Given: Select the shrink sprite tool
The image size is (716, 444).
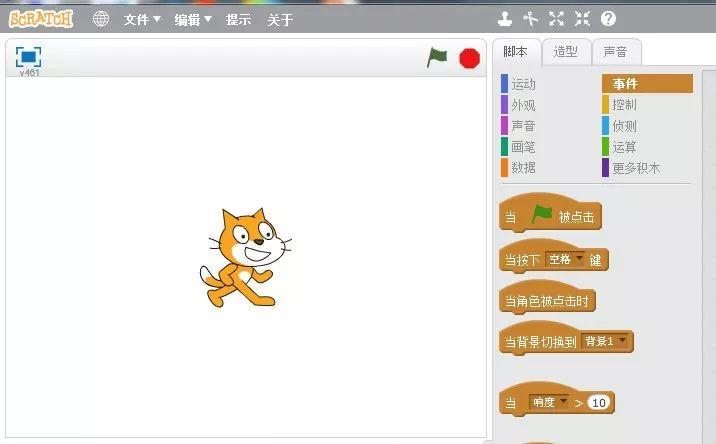Looking at the screenshot, I should (582, 19).
